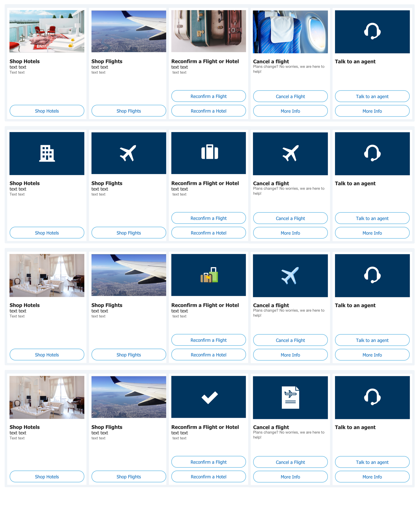
Task: Click Talk to an agent in row three
Action: pos(372,340)
